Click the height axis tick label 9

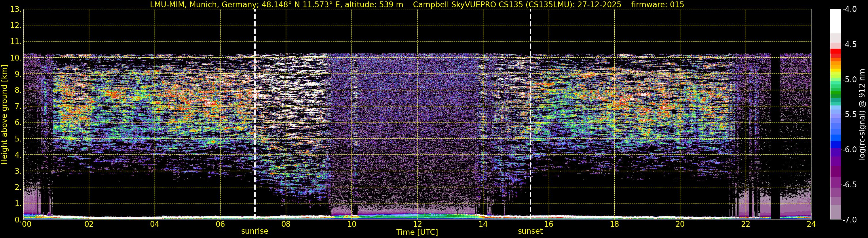coord(18,74)
